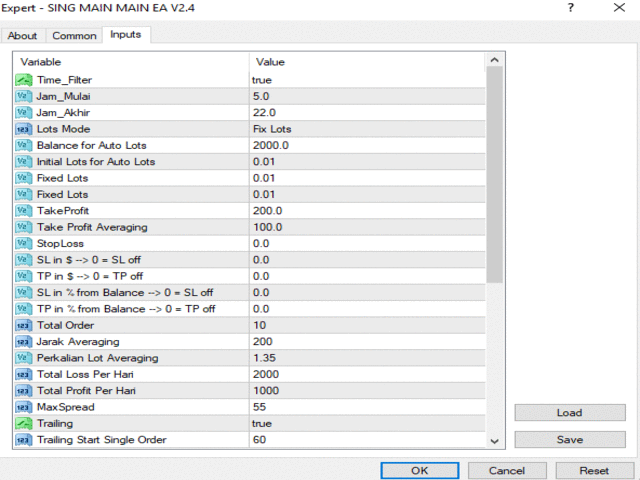Screen dimensions: 640x480
Task: Open the help question mark button
Action: click(571, 7)
